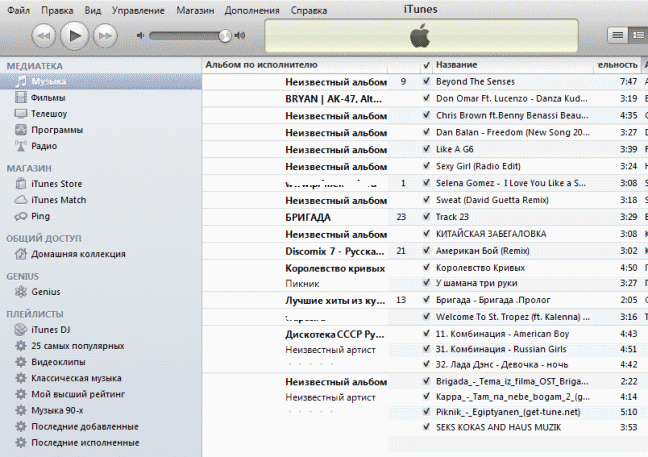Rate the last Неизвестный альбом group stars
Image resolution: width=648 pixels, height=457 pixels.
click(311, 412)
